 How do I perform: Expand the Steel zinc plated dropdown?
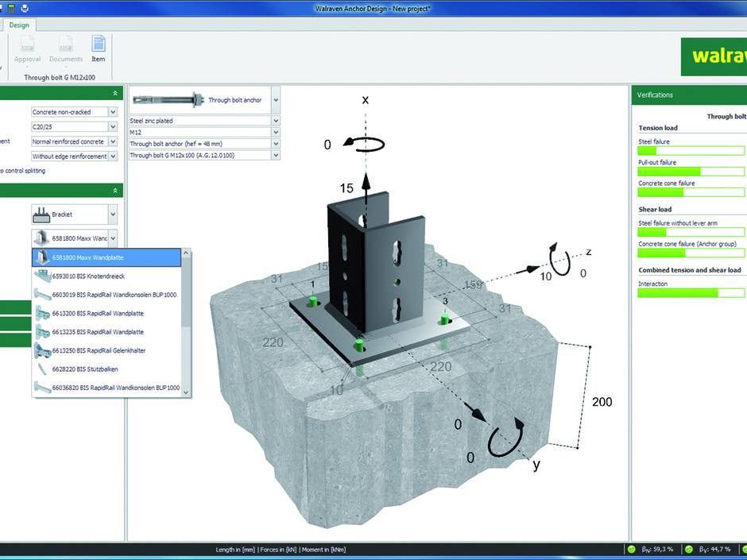276,121
